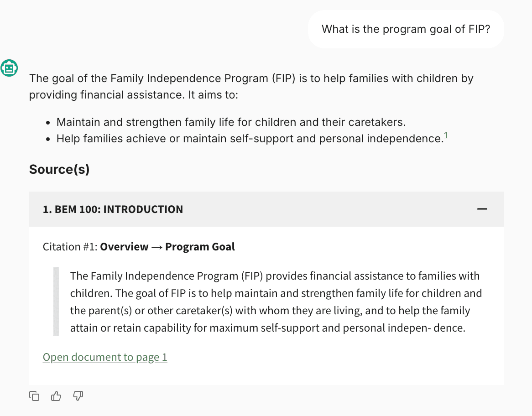The width and height of the screenshot is (532, 416).
Task: Click the bold 'Overview' text
Action: click(124, 247)
